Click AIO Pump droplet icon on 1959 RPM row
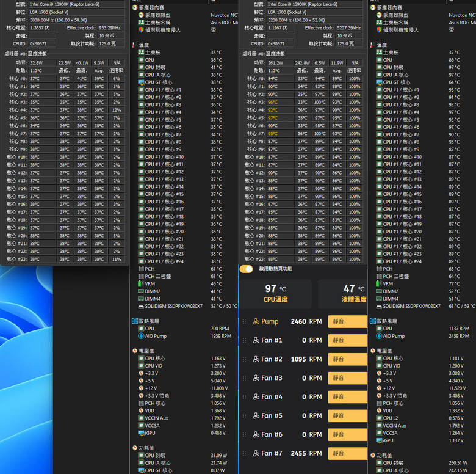Image resolution: width=476 pixels, height=474 pixels. (x=141, y=336)
